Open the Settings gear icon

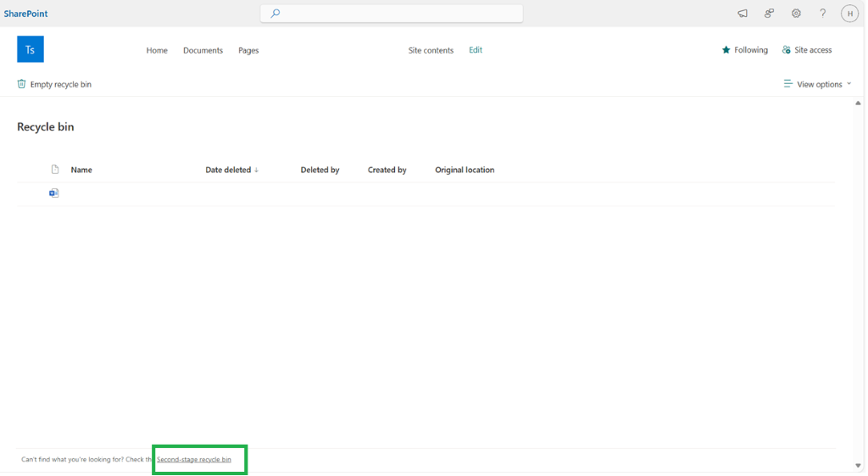(796, 14)
